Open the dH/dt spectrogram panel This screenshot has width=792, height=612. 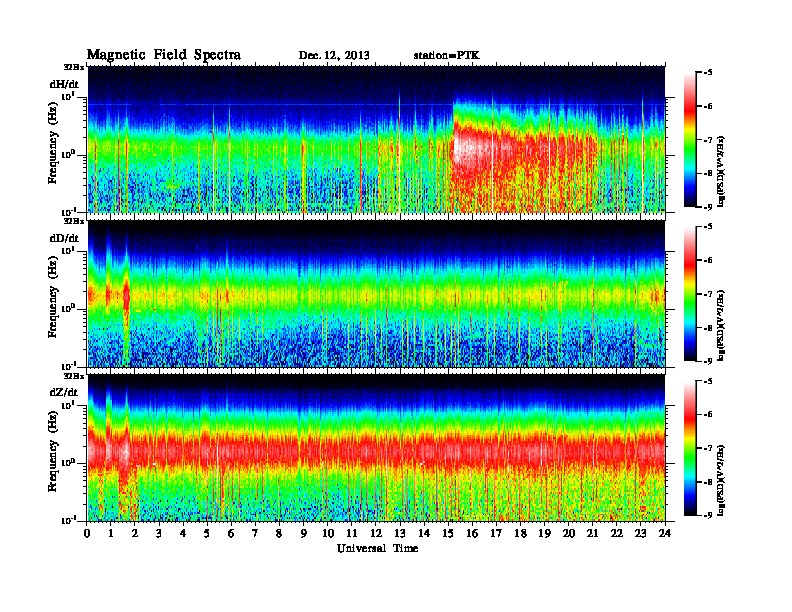click(376, 139)
